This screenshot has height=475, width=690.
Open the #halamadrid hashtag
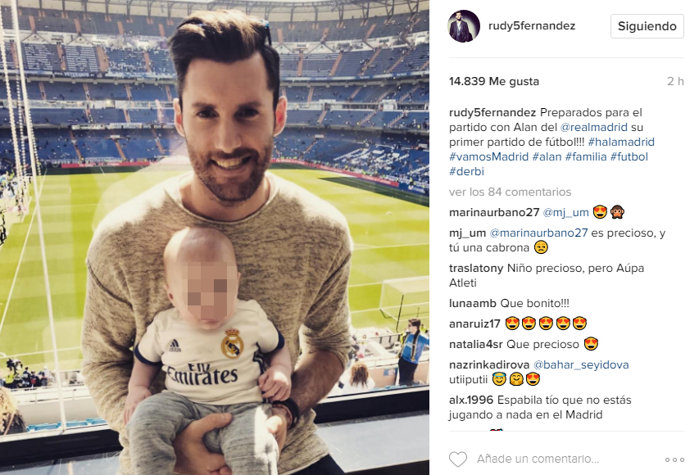621,142
